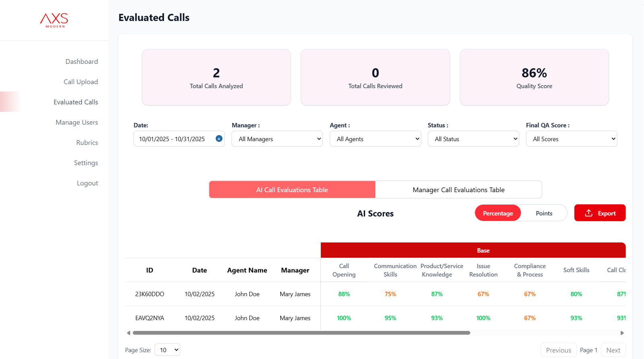Click the Next page button
644x359 pixels.
[613, 350]
